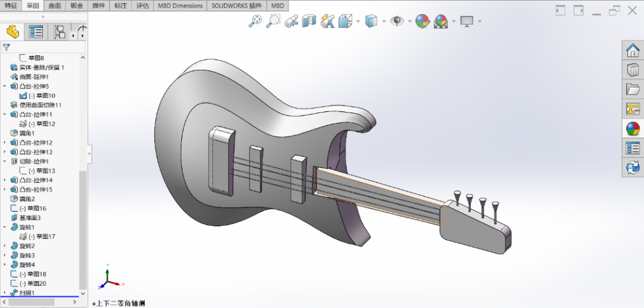Image resolution: width=644 pixels, height=308 pixels.
Task: Select 使用曲面切除11 feature
Action: [x=36, y=105]
